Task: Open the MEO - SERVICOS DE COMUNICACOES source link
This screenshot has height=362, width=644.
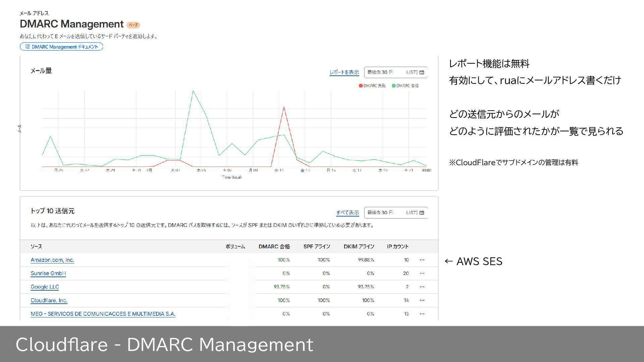Action: coord(103,314)
